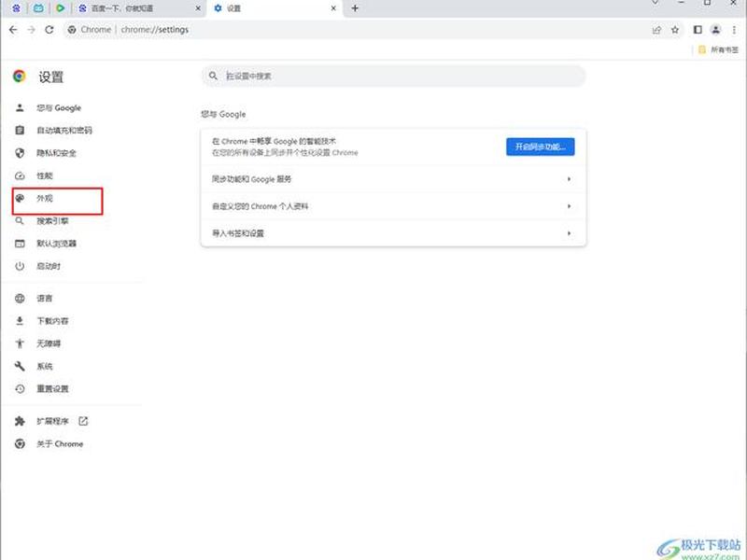Click the tab search chevron in title bar

click(x=655, y=3)
